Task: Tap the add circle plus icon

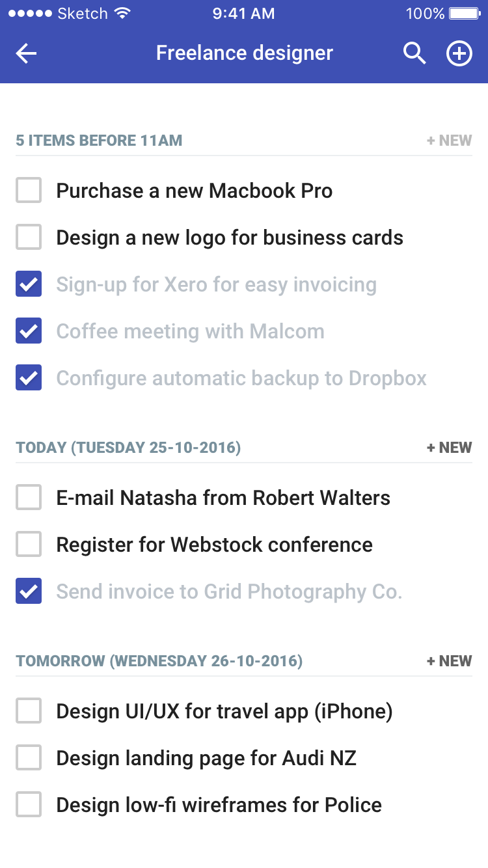Action: 459,53
